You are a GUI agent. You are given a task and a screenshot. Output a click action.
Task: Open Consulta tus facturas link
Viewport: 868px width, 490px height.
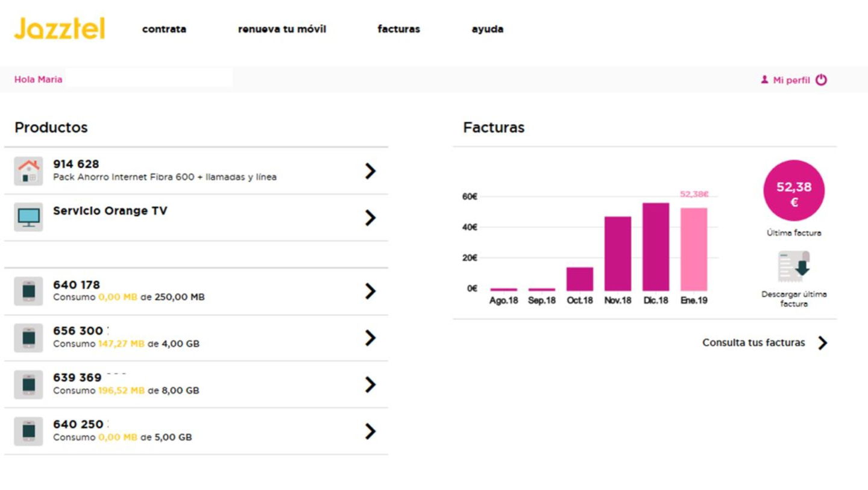click(x=753, y=342)
